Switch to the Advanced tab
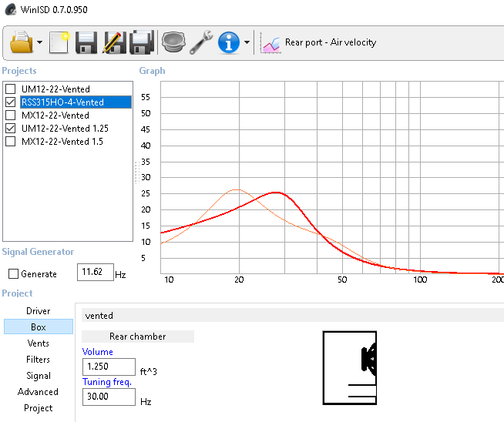Screen dimensions: 504x422 tap(39, 392)
